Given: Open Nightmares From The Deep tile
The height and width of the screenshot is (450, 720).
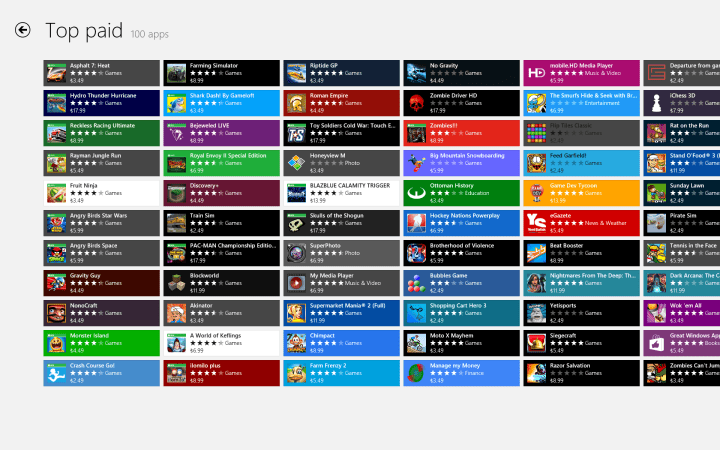Looking at the screenshot, I should (581, 283).
